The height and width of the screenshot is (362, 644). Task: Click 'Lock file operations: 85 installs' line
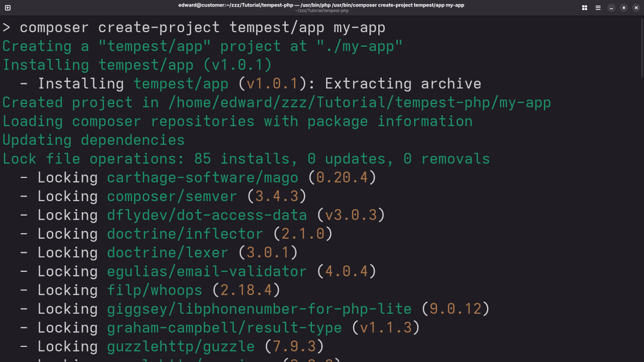246,159
